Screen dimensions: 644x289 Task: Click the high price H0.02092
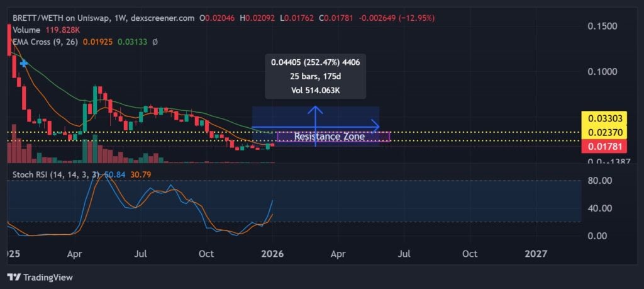point(258,18)
